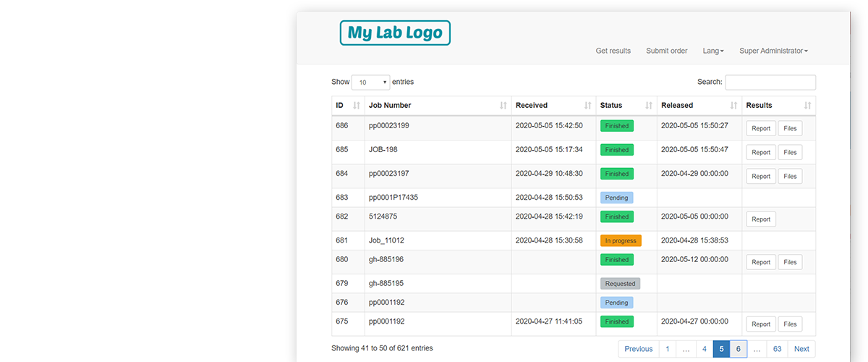Open Files for job pp00023197
868x362 pixels.
790,177
